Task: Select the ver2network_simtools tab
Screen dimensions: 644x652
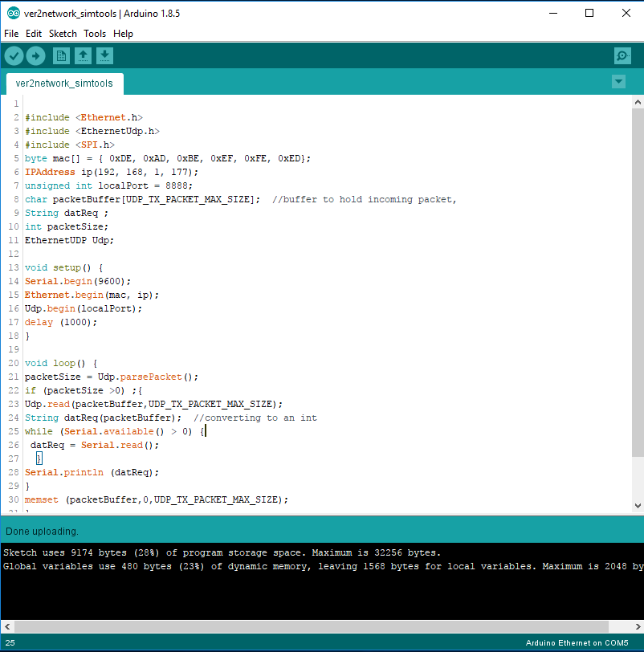Action: tap(64, 84)
